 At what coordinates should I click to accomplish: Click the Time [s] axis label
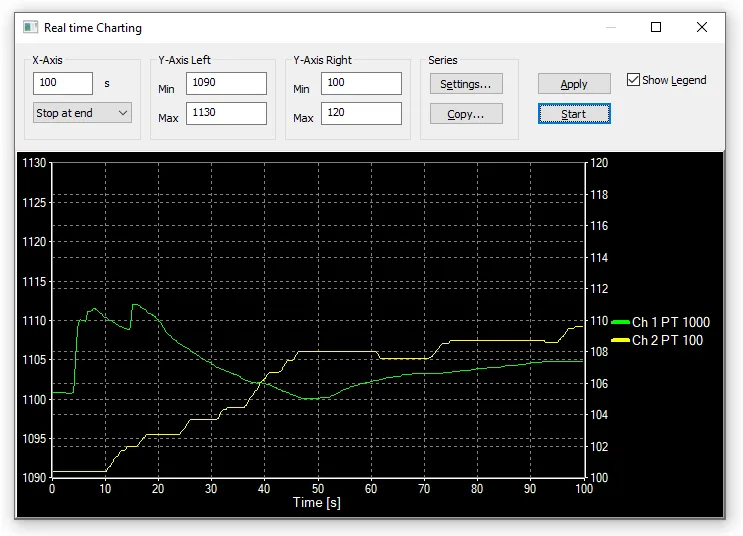click(317, 502)
